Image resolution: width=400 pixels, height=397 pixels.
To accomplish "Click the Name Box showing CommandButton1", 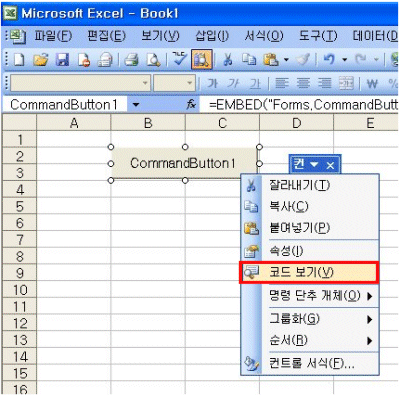I will click(x=65, y=105).
